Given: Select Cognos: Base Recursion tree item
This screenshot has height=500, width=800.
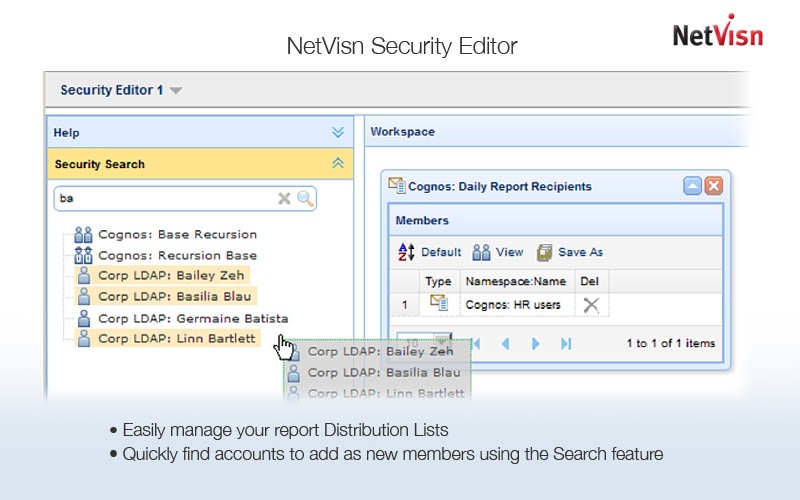Looking at the screenshot, I should pos(178,234).
